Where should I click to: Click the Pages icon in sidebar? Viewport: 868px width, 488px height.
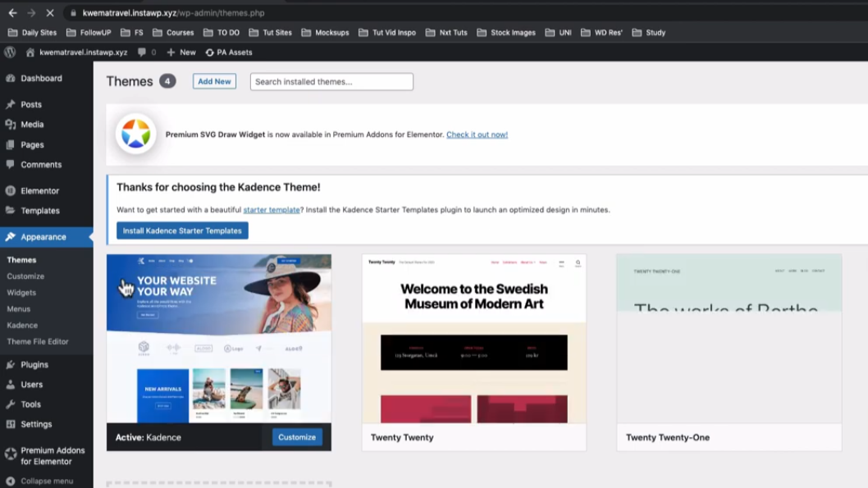11,144
